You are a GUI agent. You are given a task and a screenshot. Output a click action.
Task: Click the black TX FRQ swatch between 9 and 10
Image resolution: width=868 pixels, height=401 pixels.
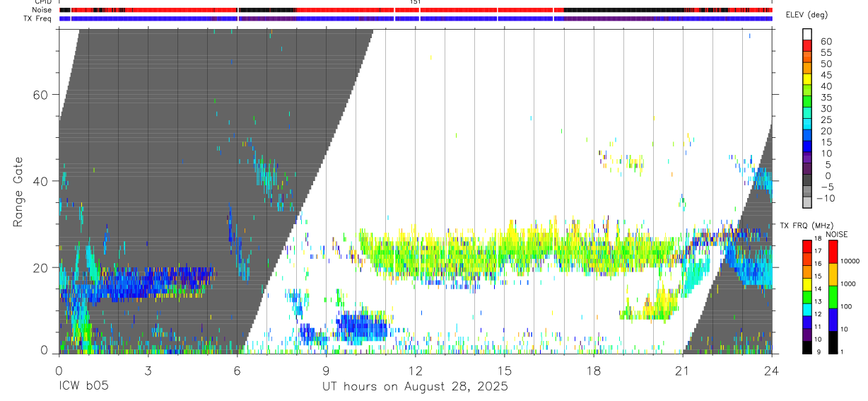pyautogui.click(x=807, y=347)
